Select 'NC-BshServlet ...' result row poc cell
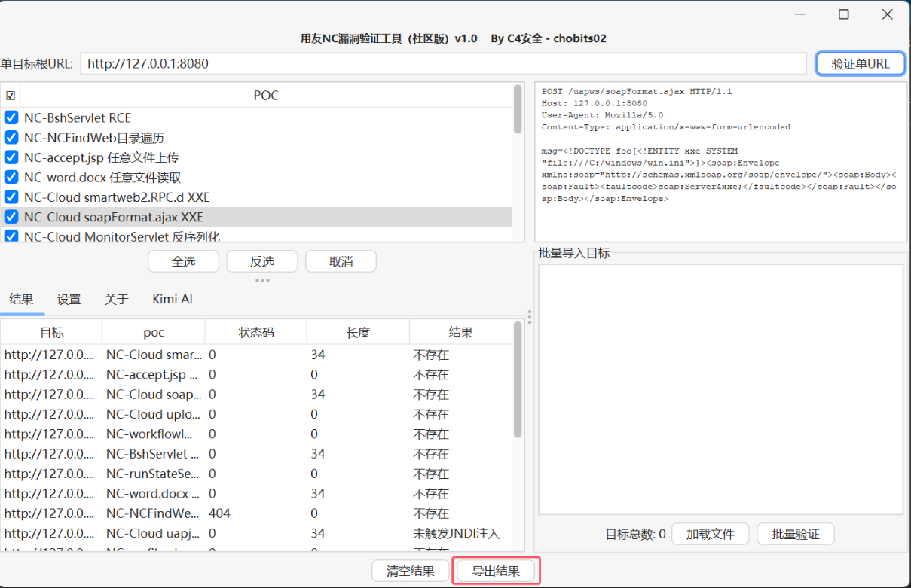Viewport: 911px width, 588px height. (x=154, y=454)
